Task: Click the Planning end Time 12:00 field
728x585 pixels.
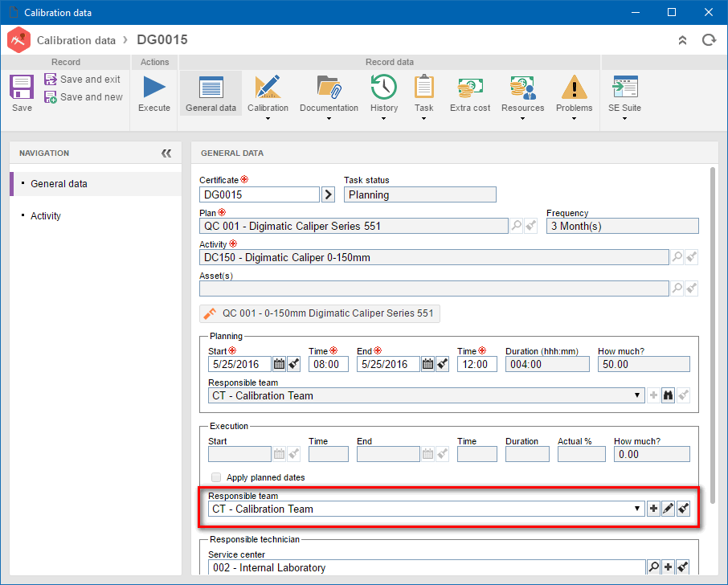Action: (476, 364)
